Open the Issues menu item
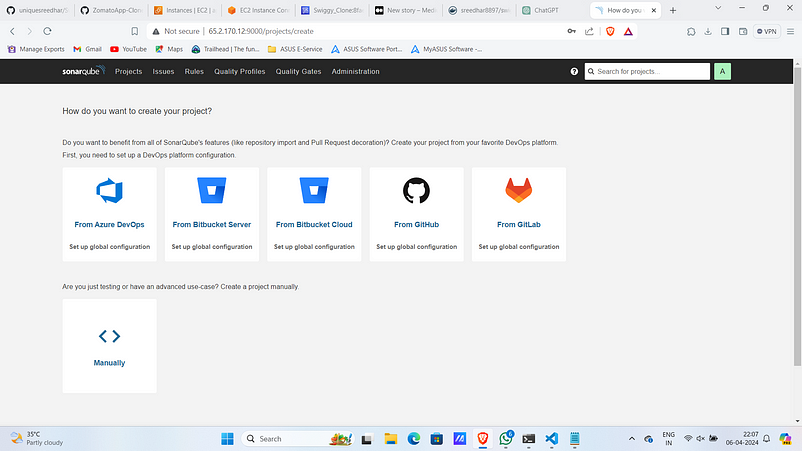 pyautogui.click(x=163, y=72)
